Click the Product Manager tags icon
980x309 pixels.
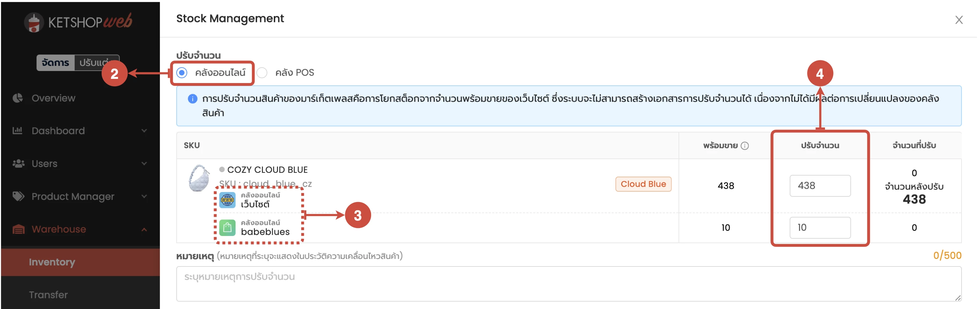[18, 196]
